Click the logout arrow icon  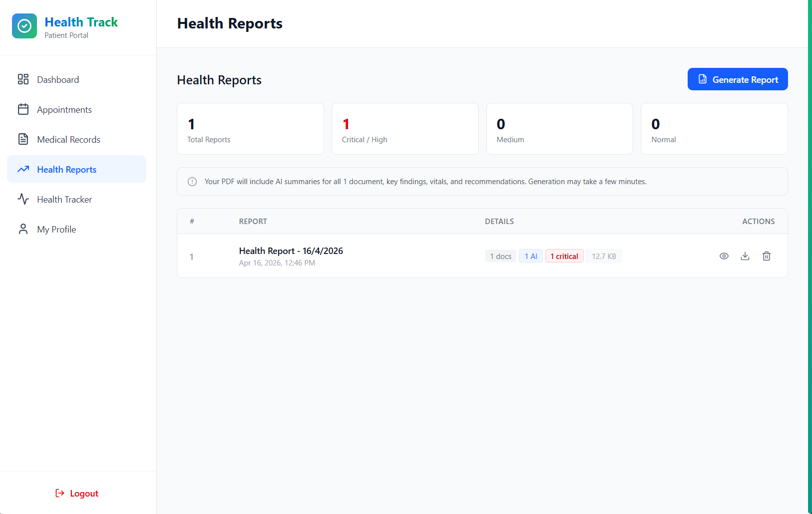(60, 493)
